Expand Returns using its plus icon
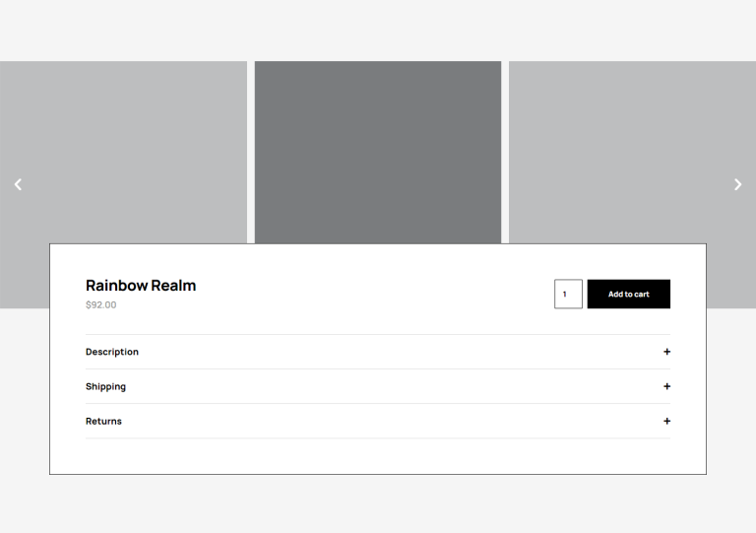Viewport: 756px width, 533px height. 666,421
